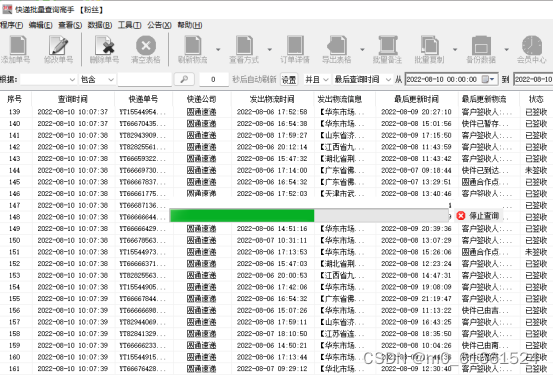This screenshot has width=554, height=376.
Task: Click the auto-refresh seconds field showing 0
Action: point(213,80)
